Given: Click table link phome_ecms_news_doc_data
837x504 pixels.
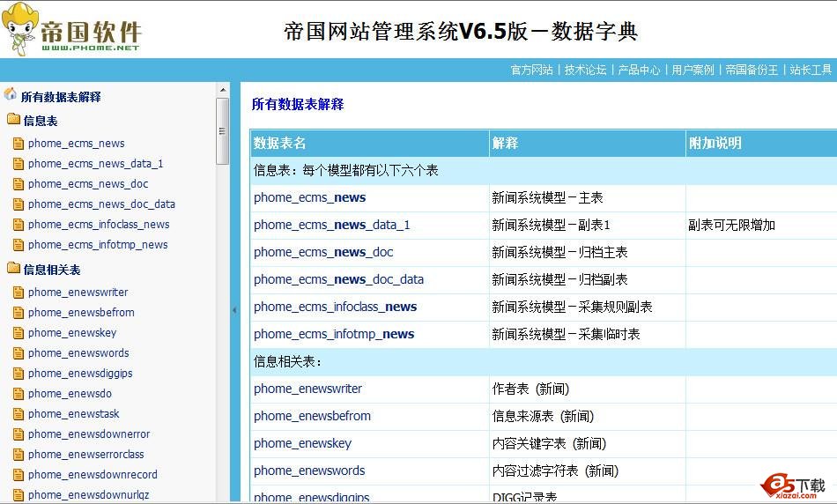Looking at the screenshot, I should [x=338, y=279].
